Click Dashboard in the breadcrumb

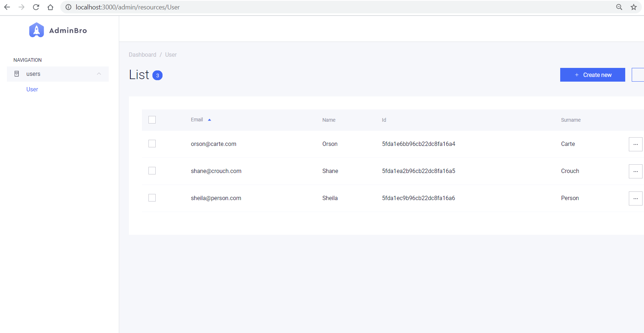142,55
